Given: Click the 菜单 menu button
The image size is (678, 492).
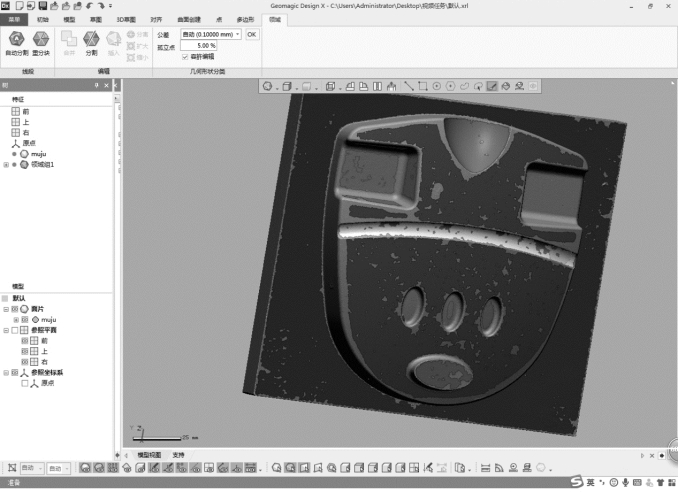Looking at the screenshot, I should coord(14,19).
